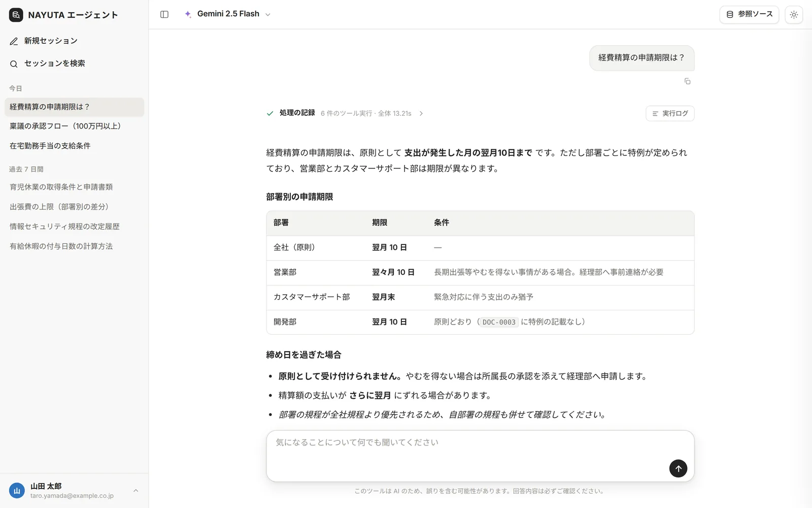
Task: Click the green checkmark next to 処理の記録
Action: 270,113
